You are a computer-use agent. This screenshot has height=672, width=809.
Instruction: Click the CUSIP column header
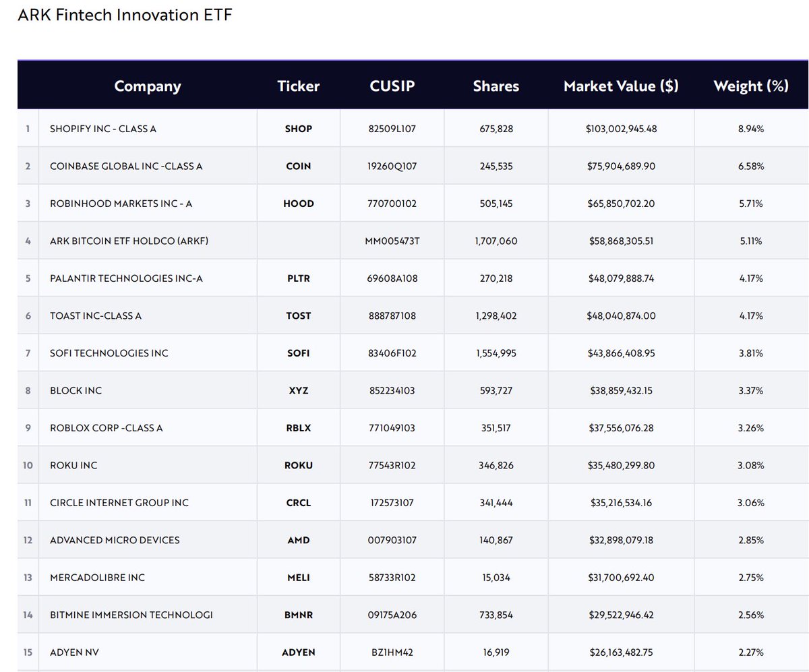[392, 86]
